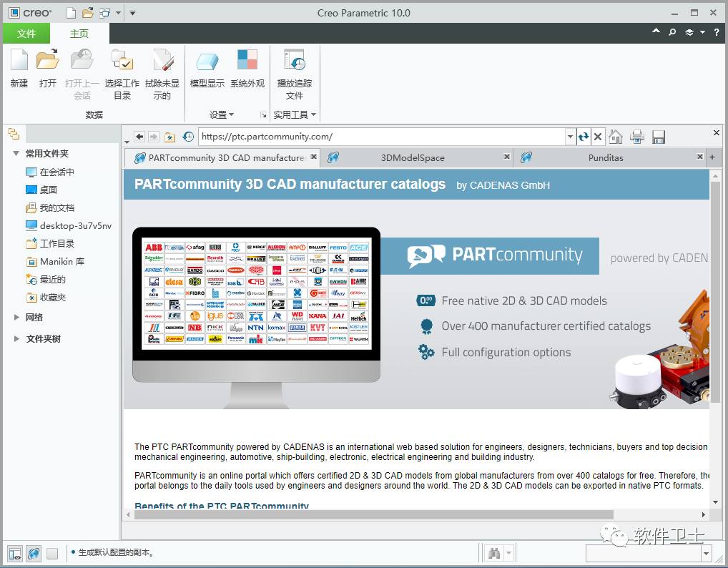The width and height of the screenshot is (728, 568).
Task: Toggle the browser display in status bar
Action: tap(34, 553)
